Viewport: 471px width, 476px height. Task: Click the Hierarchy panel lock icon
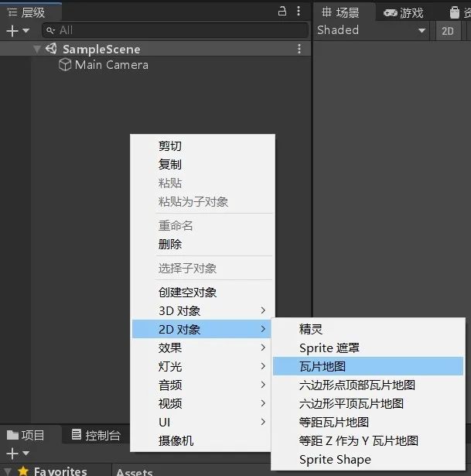[x=282, y=12]
